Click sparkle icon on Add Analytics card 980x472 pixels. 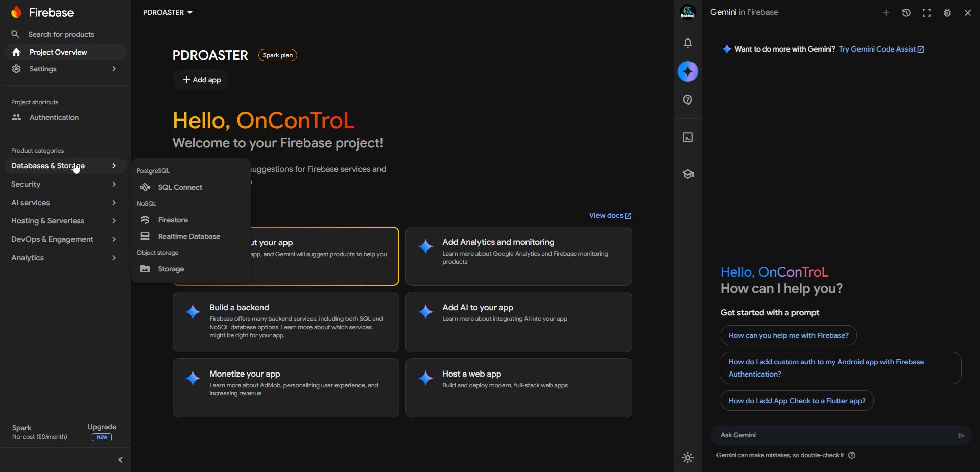[426, 246]
